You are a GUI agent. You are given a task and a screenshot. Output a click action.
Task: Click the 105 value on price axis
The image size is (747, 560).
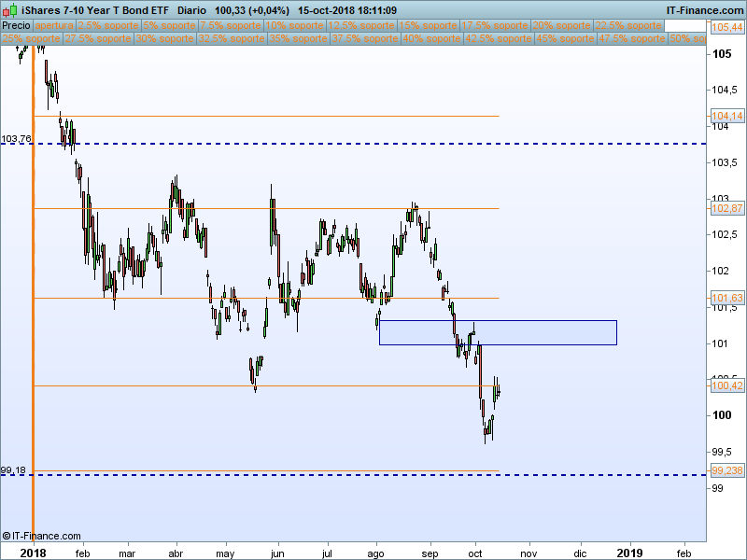click(x=722, y=54)
